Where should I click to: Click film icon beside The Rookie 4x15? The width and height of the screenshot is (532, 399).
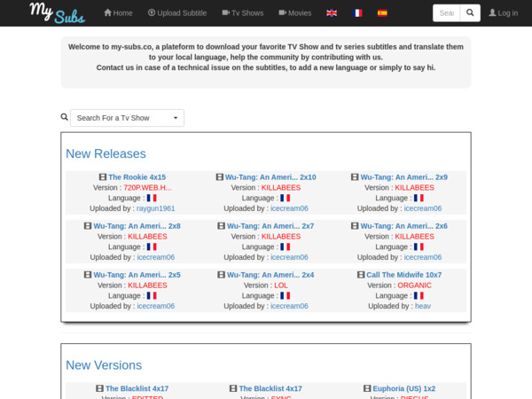[x=103, y=177]
